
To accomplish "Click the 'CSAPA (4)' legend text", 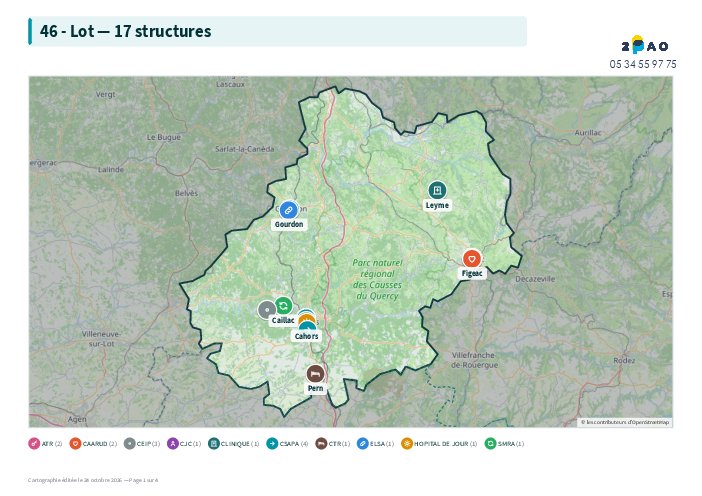I will point(294,444).
